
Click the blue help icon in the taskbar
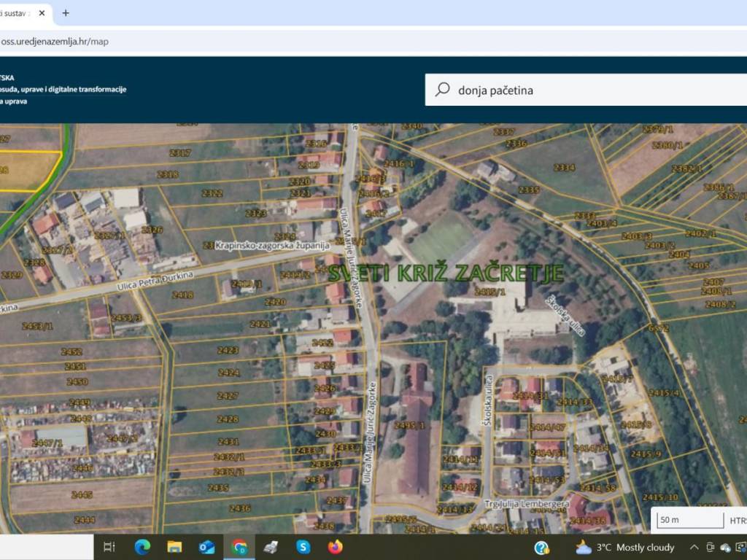coord(541,548)
